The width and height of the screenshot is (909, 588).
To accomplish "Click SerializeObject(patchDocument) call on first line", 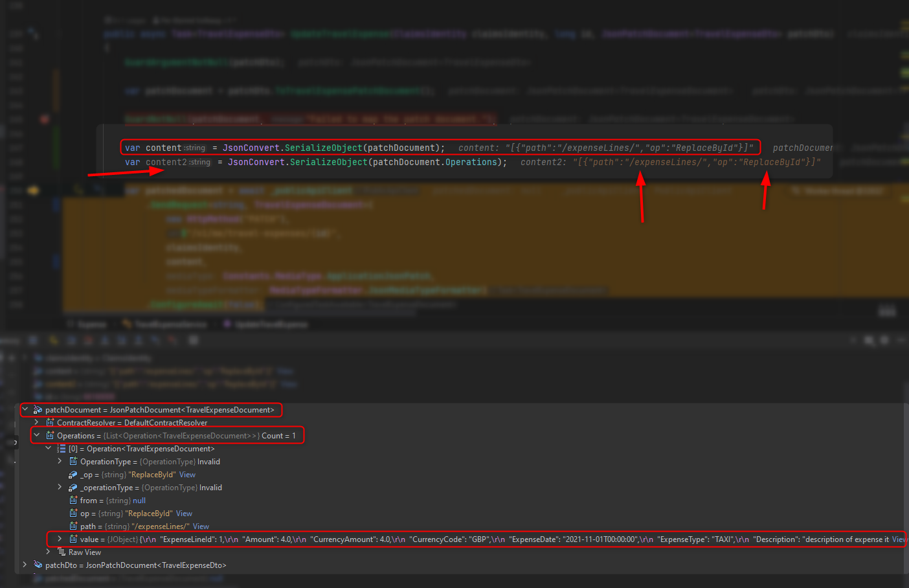I will pos(363,148).
